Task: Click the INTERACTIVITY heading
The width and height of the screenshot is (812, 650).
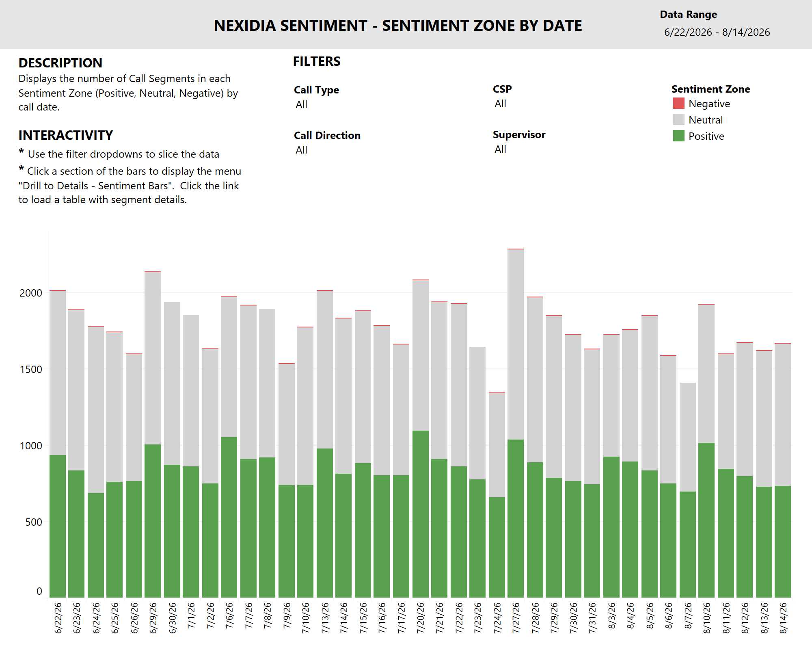Action: click(x=66, y=135)
